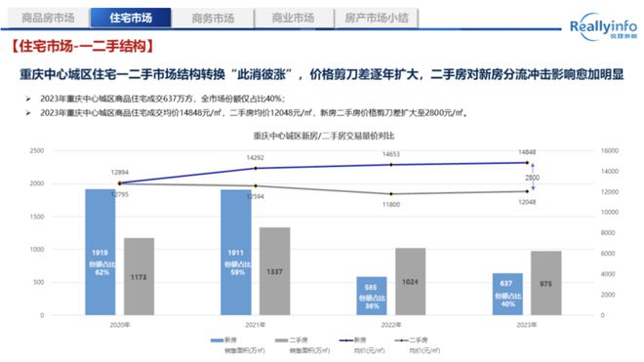Open the 商品房市场 tab
The height and width of the screenshot is (362, 644).
pos(48,19)
